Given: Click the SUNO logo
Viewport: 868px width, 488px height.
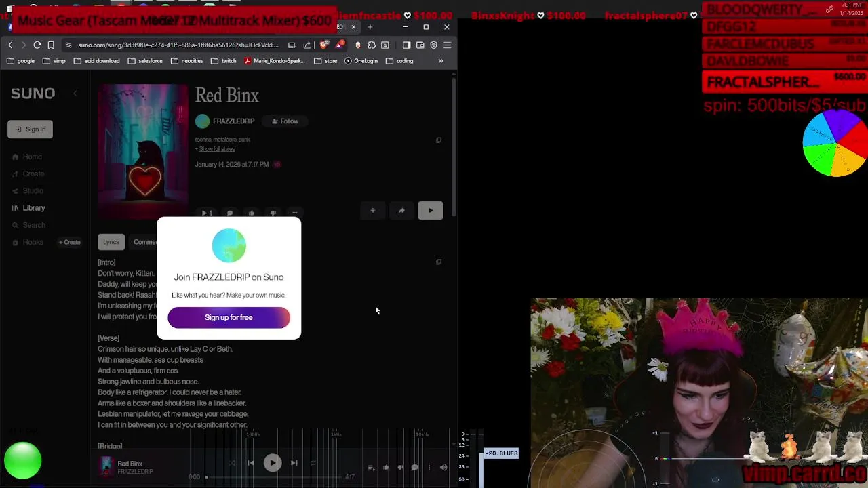Looking at the screenshot, I should pos(33,94).
